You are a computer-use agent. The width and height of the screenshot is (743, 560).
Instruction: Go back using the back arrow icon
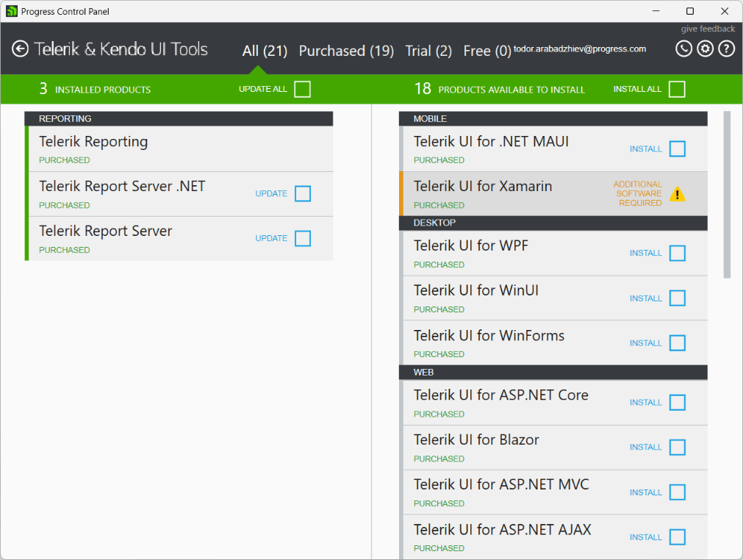pyautogui.click(x=21, y=49)
